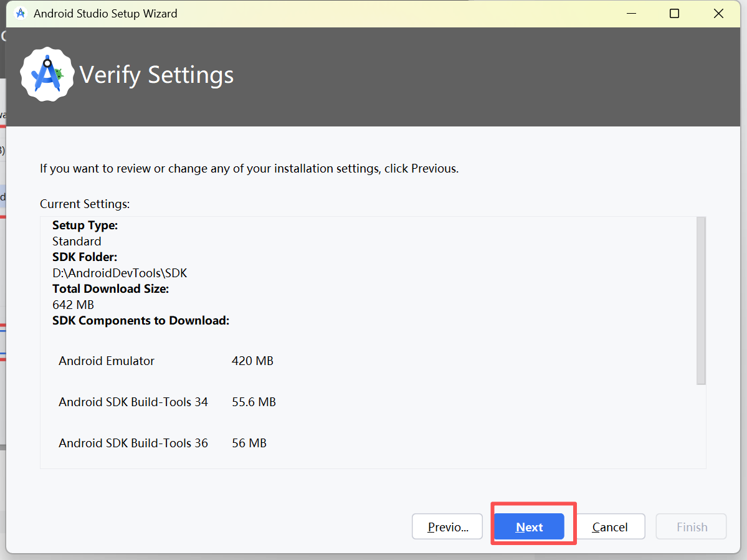Select Android SDK Build-Tools 34 row
Viewport: 747px width, 560px height.
point(167,402)
